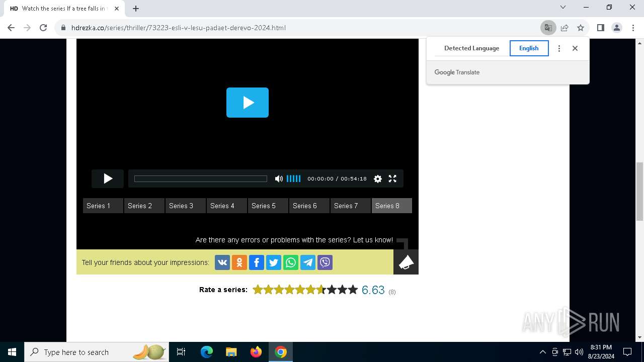Select the Series 3 episode
The height and width of the screenshot is (362, 644).
(186, 206)
